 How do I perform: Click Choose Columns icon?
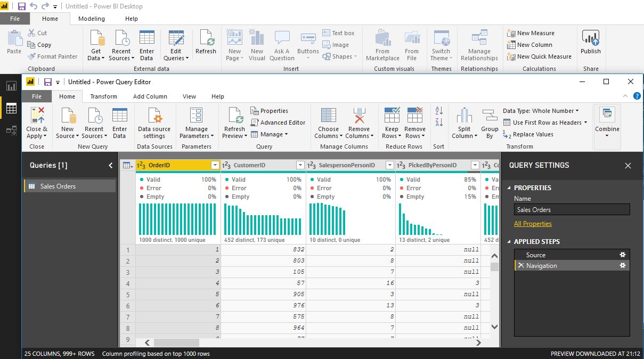click(328, 116)
